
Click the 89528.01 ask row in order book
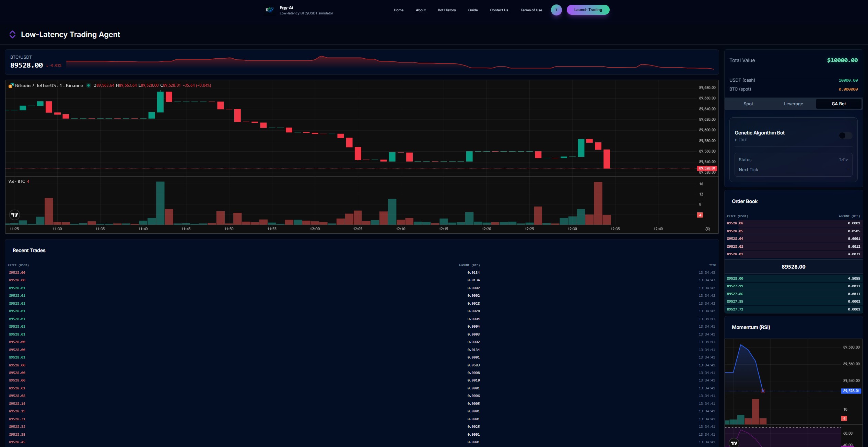(793, 254)
